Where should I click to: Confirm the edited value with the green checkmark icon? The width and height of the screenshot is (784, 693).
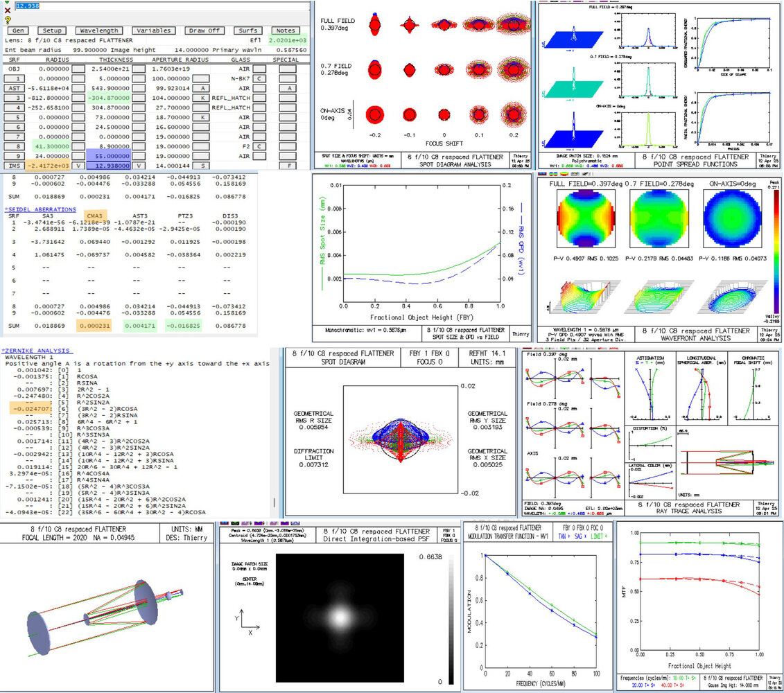[x=6, y=2]
